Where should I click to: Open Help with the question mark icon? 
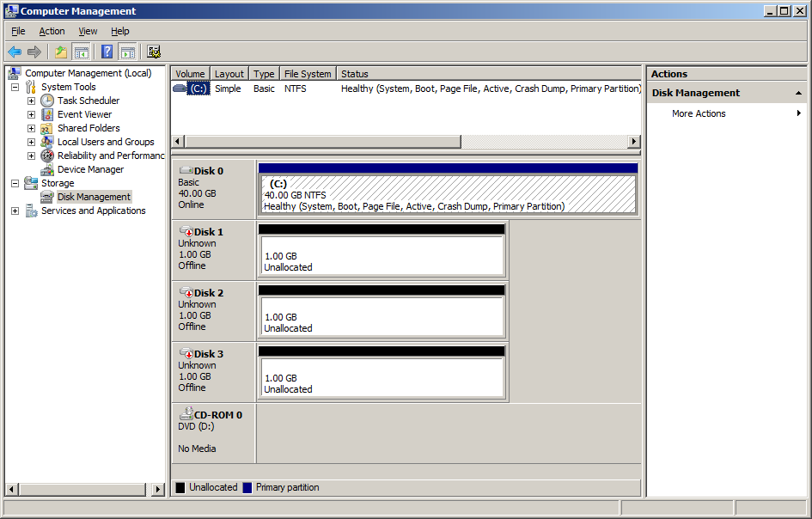tap(107, 52)
